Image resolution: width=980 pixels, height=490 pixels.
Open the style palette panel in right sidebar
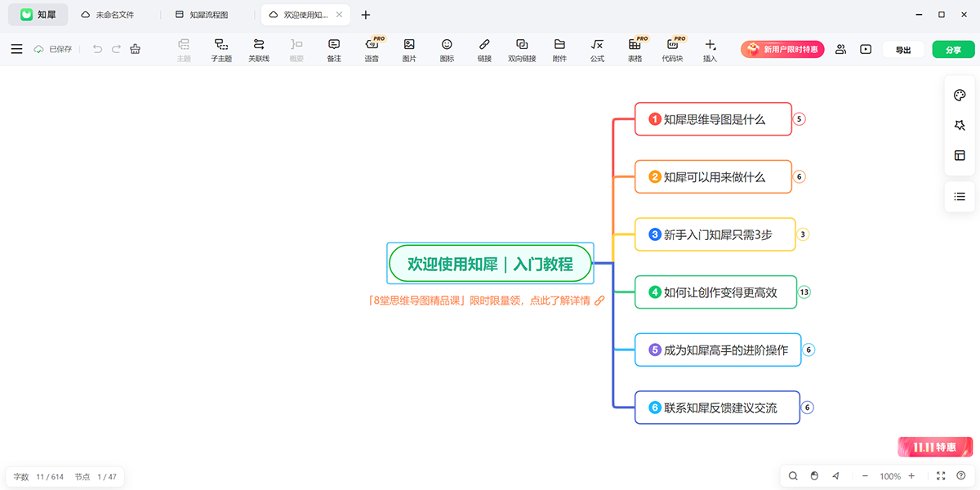960,96
